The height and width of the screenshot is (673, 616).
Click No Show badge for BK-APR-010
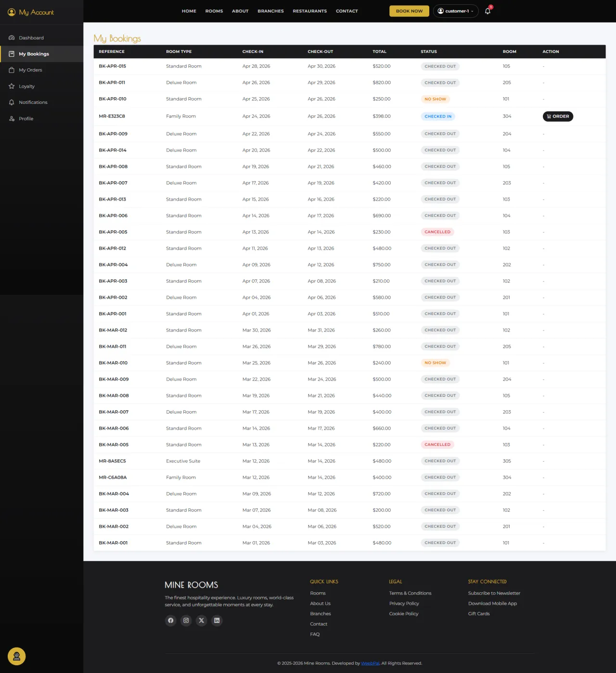(x=435, y=99)
